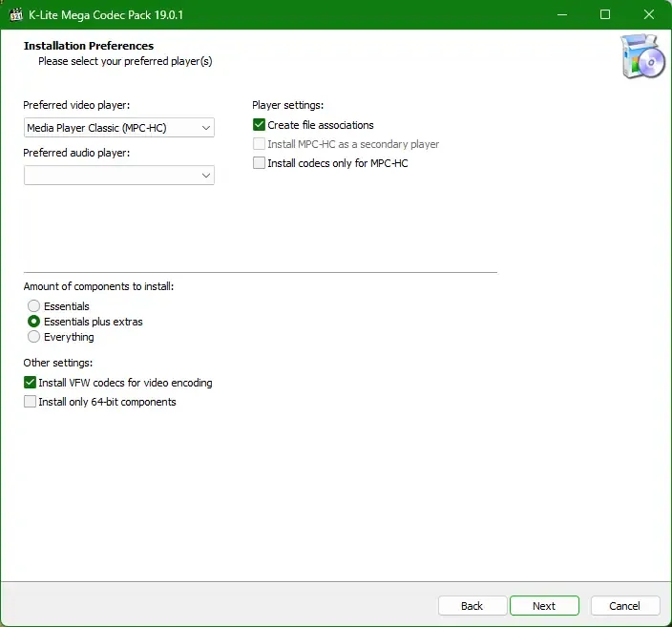Maximize the installer window
This screenshot has height=627, width=672.
click(605, 14)
